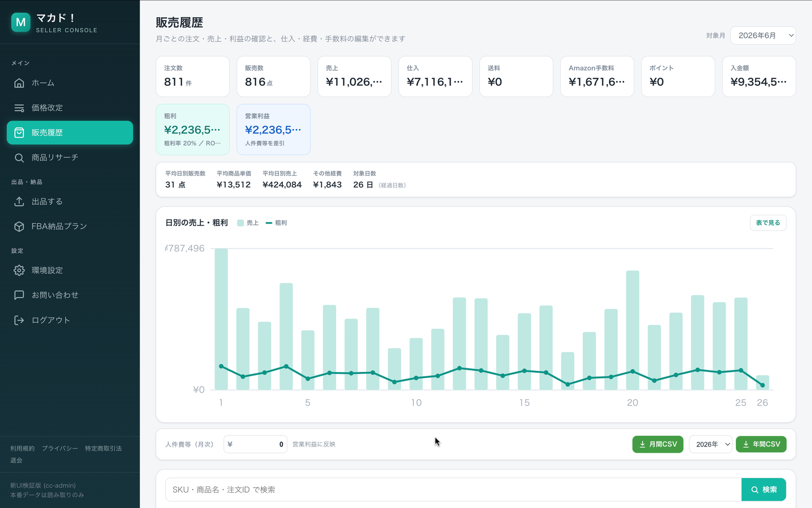Click the その他経費 ¥1,843 value
Screen dimensions: 812x508
[327, 185]
